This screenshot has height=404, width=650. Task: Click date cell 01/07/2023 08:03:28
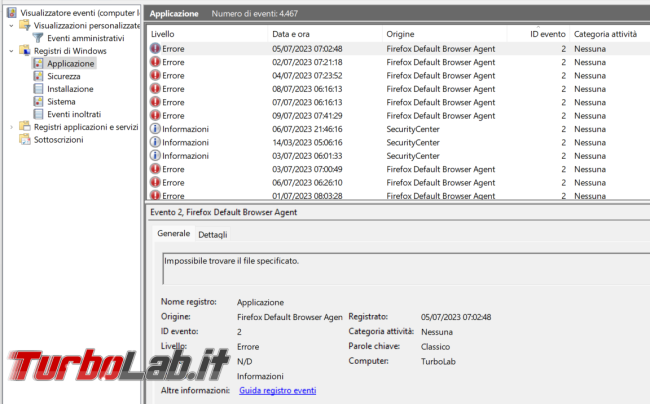(307, 196)
